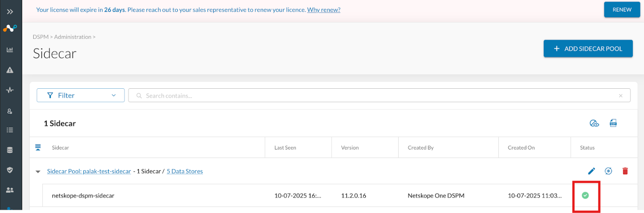
Task: Open the users group sidebar icon
Action: coord(10,190)
